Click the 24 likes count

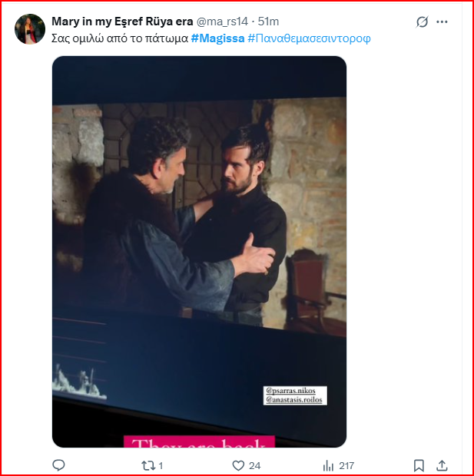pyautogui.click(x=255, y=465)
